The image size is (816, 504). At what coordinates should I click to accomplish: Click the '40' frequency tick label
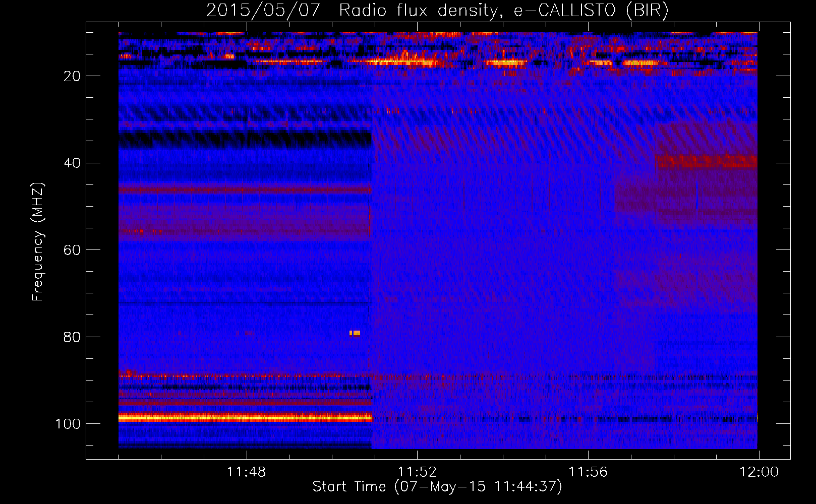(x=72, y=163)
